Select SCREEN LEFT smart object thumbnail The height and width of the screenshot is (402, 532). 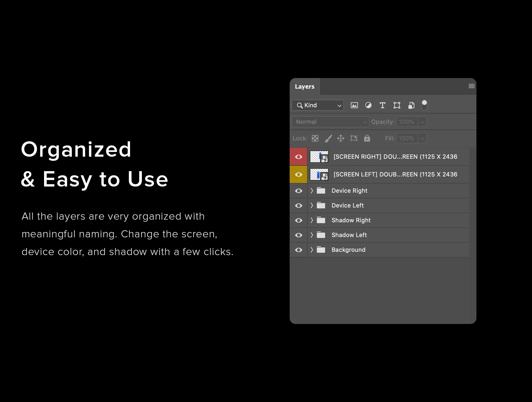pyautogui.click(x=319, y=174)
